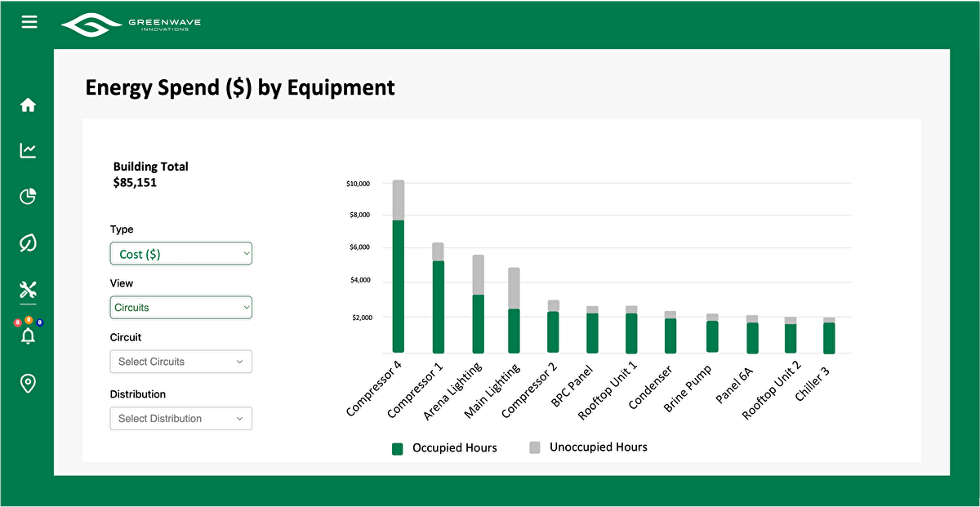Image resolution: width=980 pixels, height=507 pixels.
Task: Open the tools and settings icon
Action: point(28,290)
